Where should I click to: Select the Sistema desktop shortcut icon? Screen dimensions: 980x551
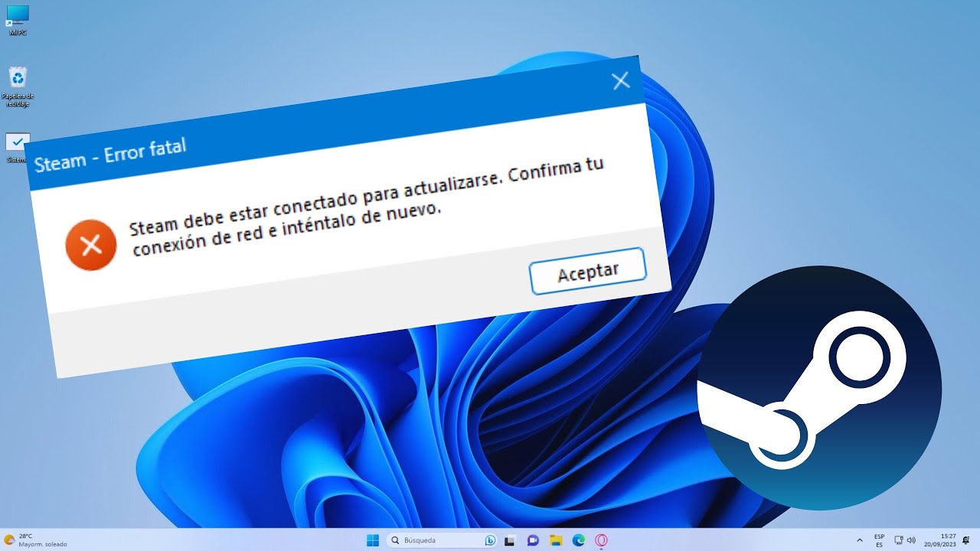(x=17, y=147)
